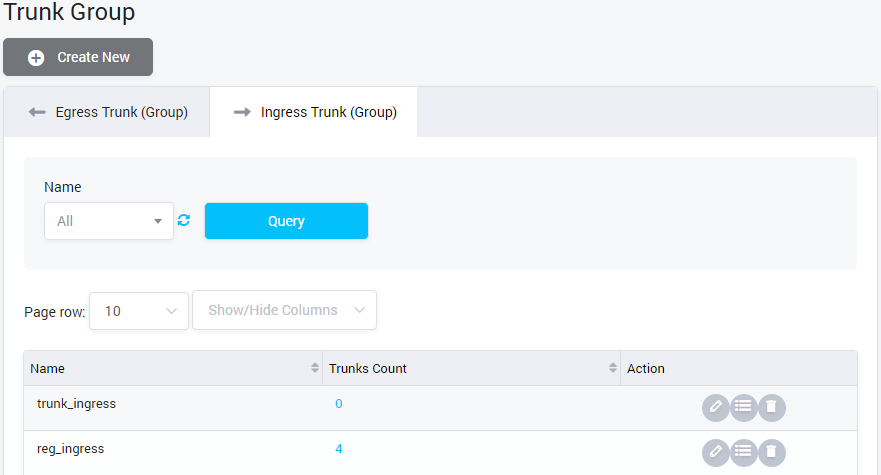Sort by the Trunks Count column arrows
881x475 pixels.
pyautogui.click(x=612, y=368)
